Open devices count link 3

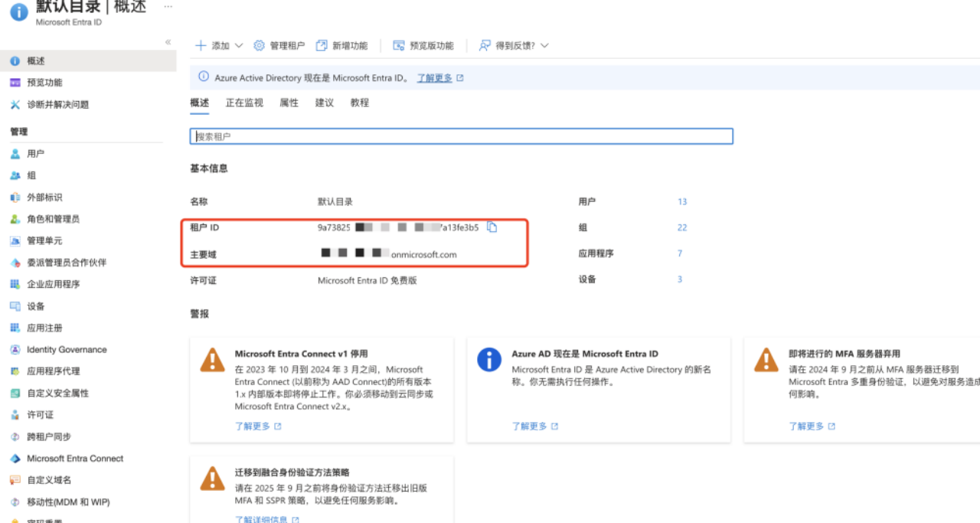point(680,279)
